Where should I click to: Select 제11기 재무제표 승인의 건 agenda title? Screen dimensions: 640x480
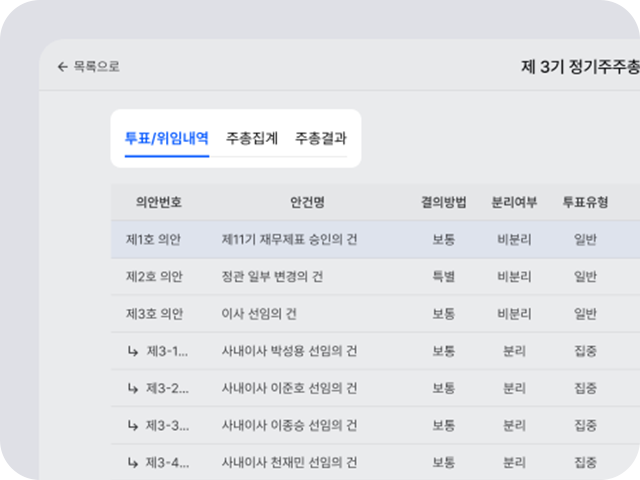coord(289,240)
